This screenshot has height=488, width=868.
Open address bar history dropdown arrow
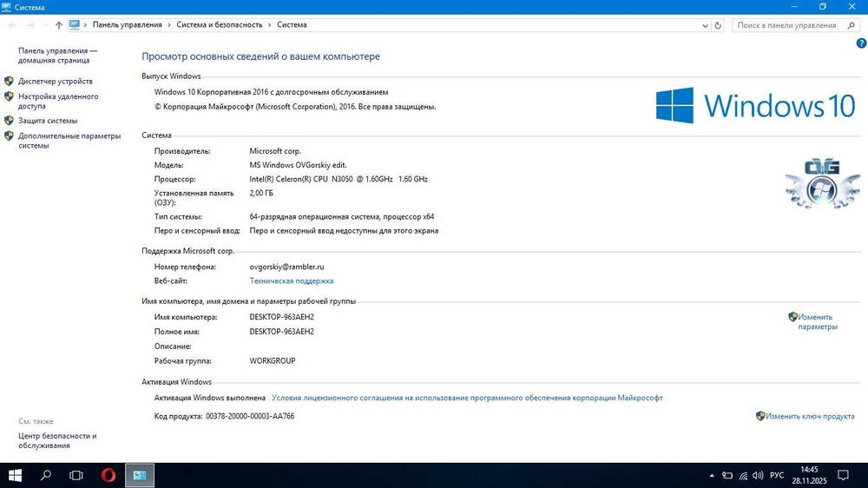point(705,25)
